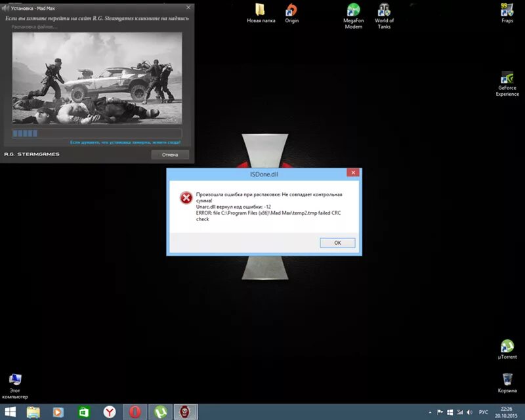The height and width of the screenshot is (420, 525).
Task: Click the R.G. Steamgames site link text
Action: tap(97, 18)
